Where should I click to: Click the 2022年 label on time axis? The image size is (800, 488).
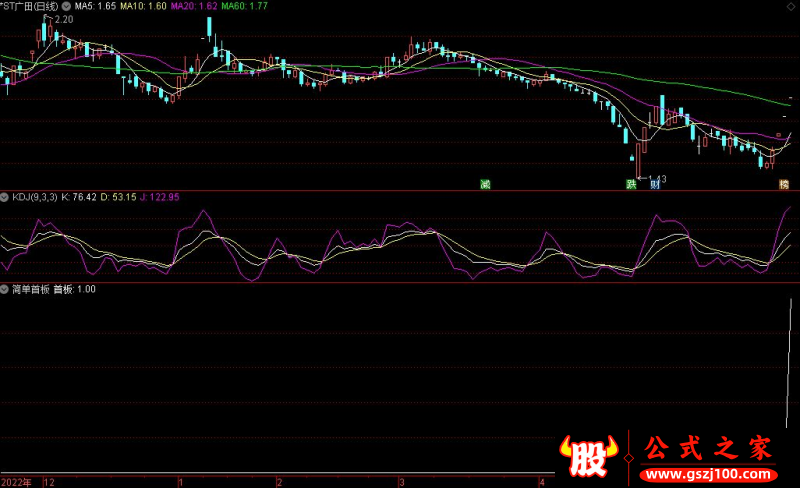(17, 481)
